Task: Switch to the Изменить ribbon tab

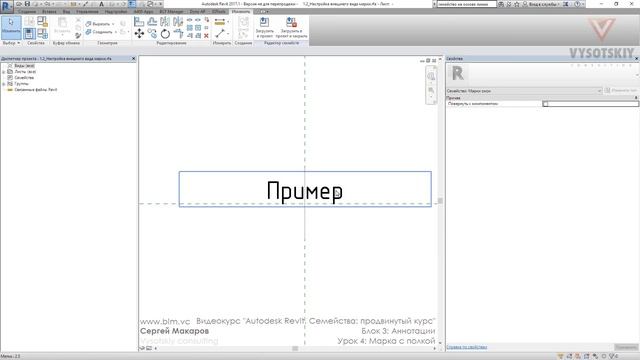Action: click(240, 11)
